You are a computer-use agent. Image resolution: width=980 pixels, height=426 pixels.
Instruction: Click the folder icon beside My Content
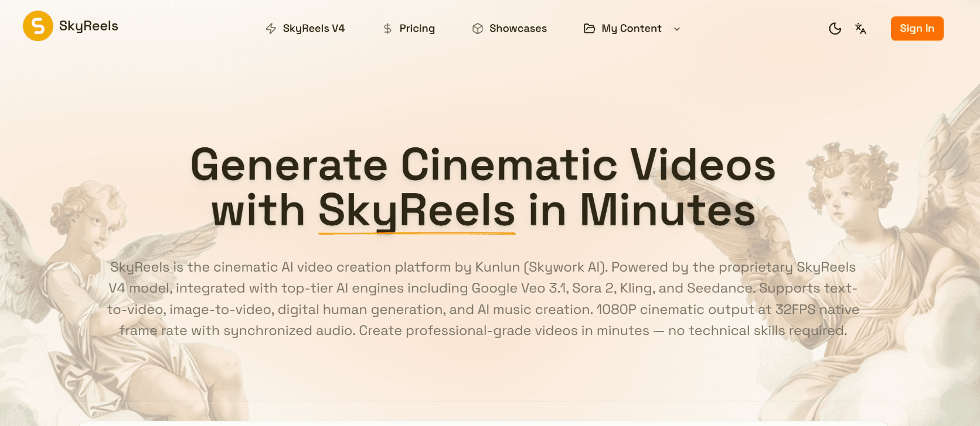(590, 29)
